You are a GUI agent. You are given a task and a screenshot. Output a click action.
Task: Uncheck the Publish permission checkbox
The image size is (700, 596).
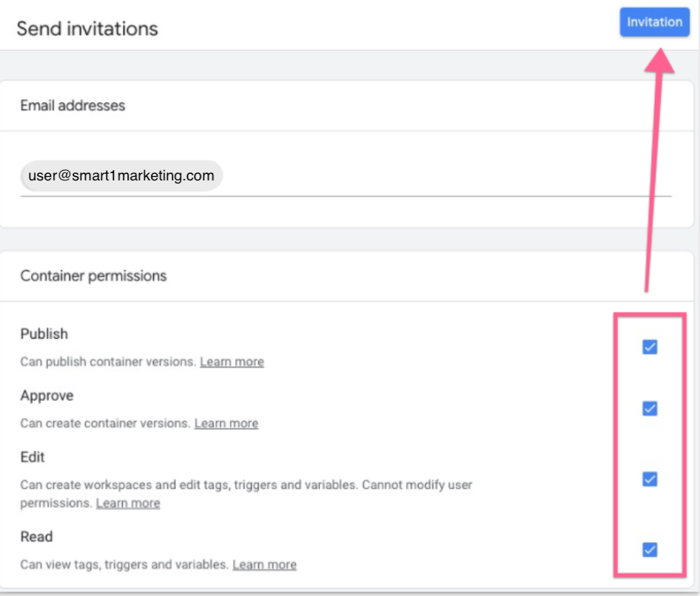click(x=650, y=347)
